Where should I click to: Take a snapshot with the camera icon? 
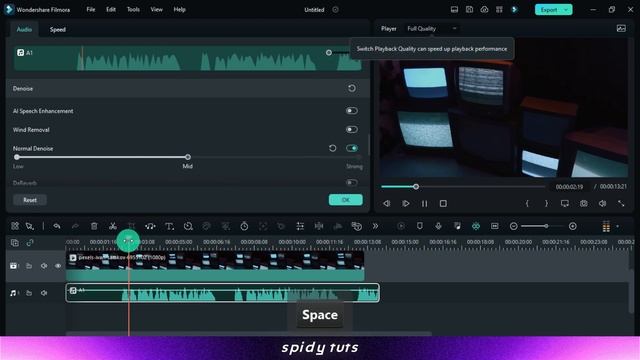coord(584,203)
